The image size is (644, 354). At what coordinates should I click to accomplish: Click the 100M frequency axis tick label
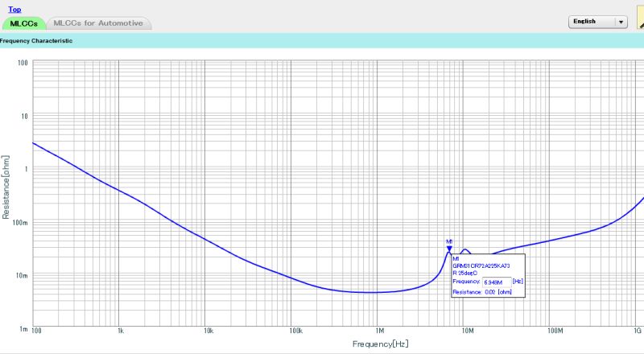point(555,331)
